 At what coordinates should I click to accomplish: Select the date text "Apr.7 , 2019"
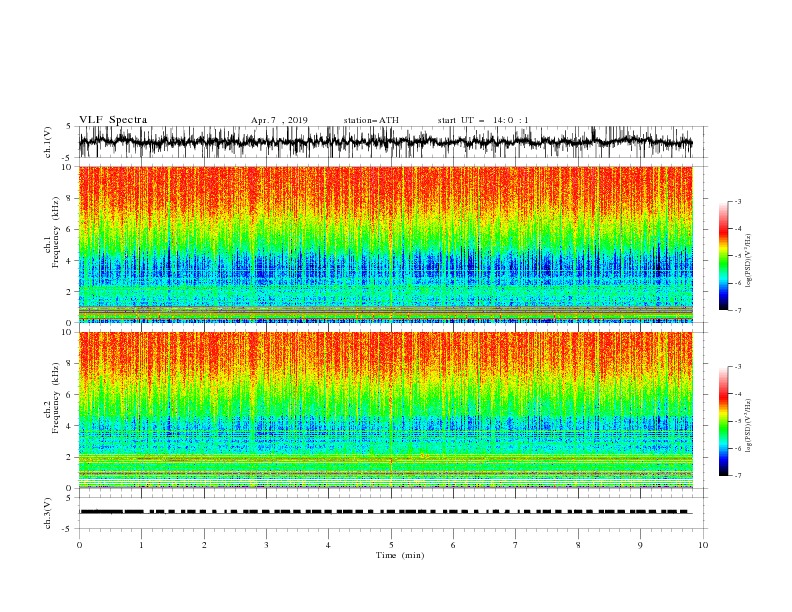[x=279, y=120]
